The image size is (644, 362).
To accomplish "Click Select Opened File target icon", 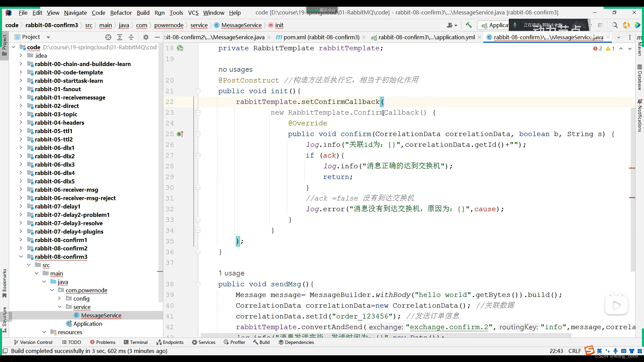I will point(108,37).
